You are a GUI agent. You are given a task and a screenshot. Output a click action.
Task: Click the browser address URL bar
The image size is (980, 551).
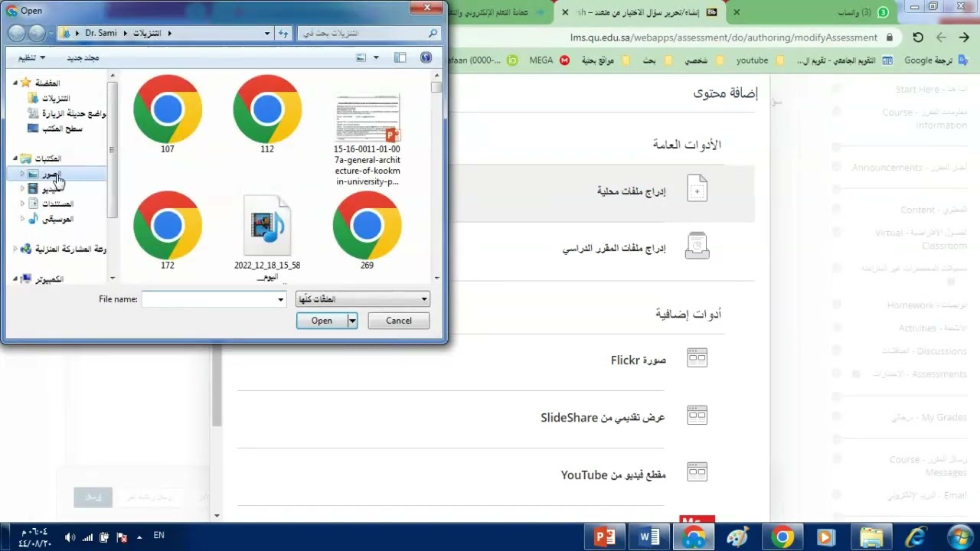pyautogui.click(x=724, y=37)
